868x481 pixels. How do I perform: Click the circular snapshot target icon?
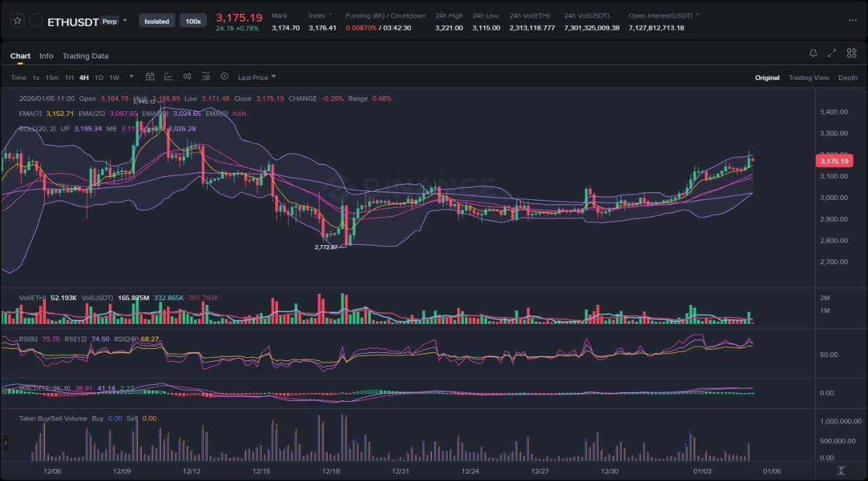[224, 77]
